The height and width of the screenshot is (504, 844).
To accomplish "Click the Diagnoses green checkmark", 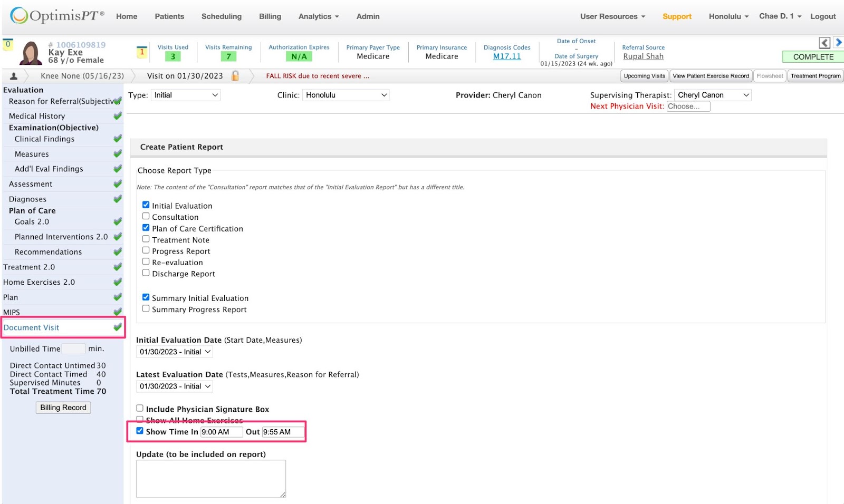I will (x=118, y=199).
